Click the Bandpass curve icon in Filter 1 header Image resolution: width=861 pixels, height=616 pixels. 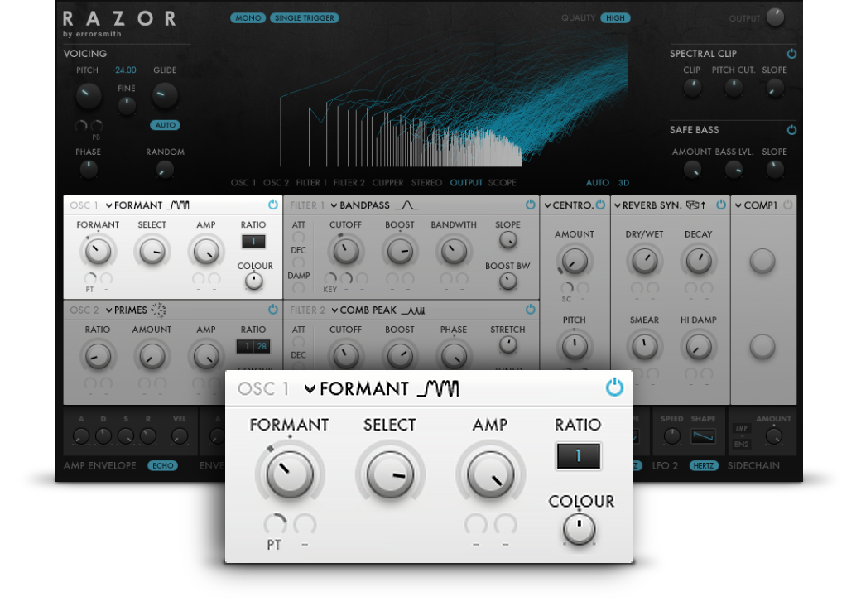pos(406,205)
